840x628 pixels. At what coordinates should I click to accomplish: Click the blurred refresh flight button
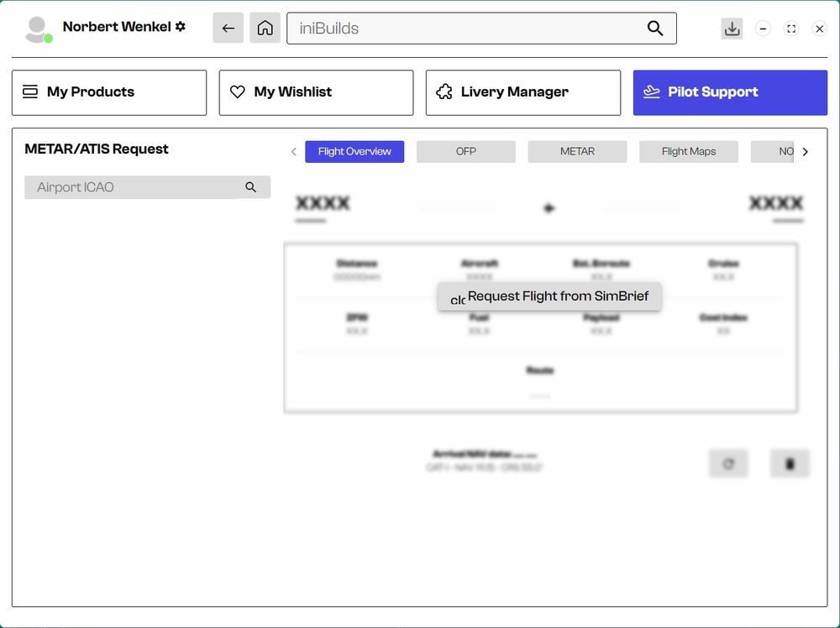(x=728, y=463)
